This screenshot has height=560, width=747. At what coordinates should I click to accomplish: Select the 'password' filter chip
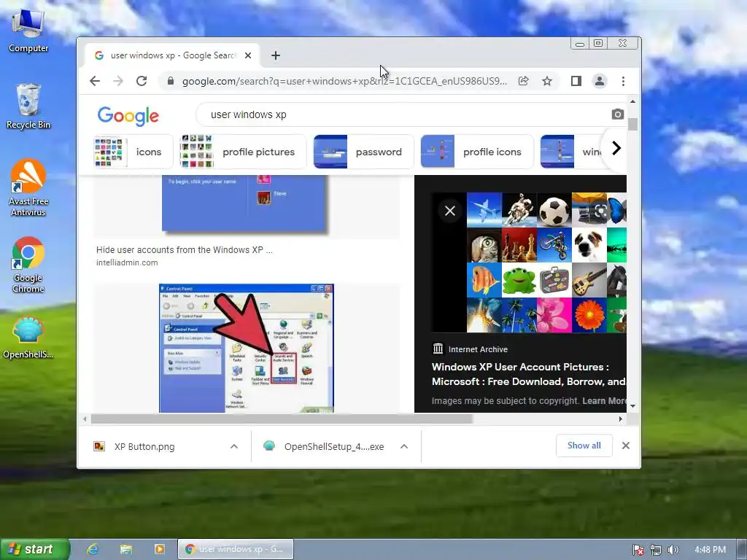tap(363, 152)
